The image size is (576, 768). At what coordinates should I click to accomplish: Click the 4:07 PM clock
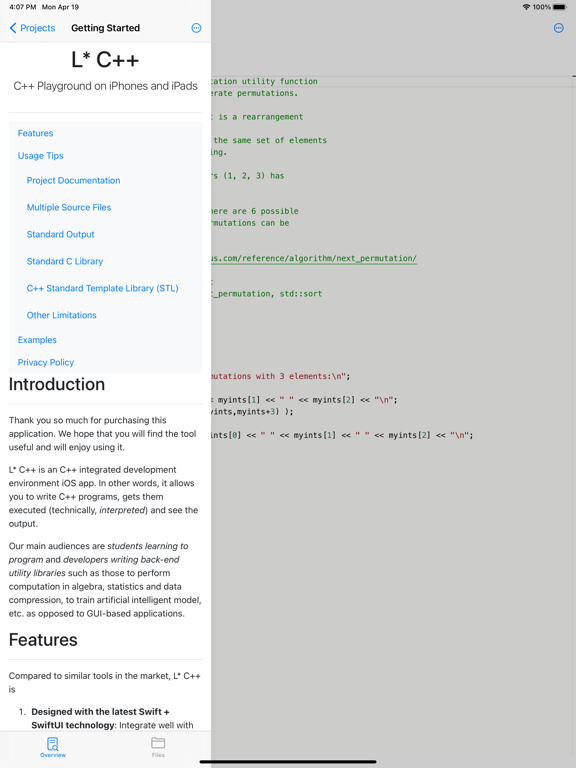tap(23, 7)
